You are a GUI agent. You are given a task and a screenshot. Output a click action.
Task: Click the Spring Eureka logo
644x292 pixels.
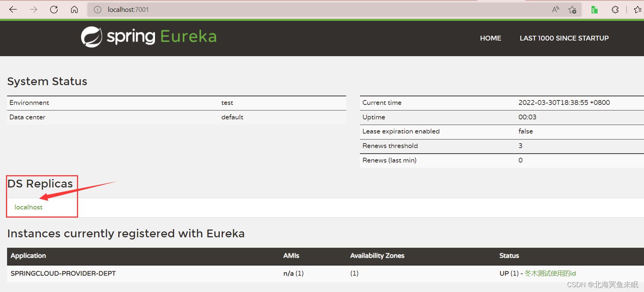click(x=149, y=37)
